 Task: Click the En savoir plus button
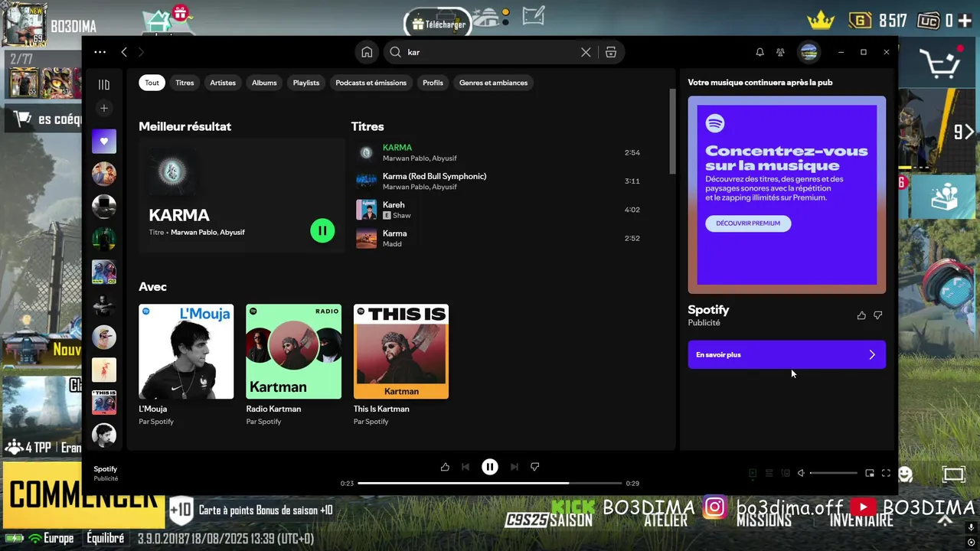click(786, 354)
